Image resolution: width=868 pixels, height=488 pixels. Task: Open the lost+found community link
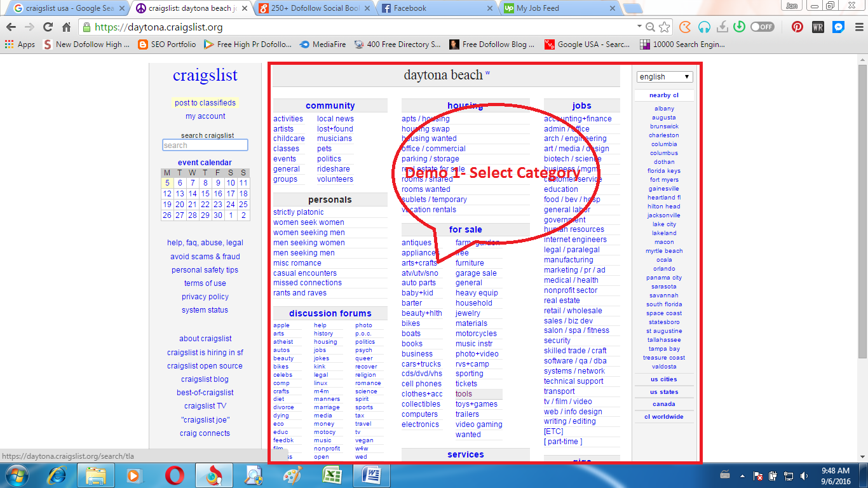click(335, 129)
